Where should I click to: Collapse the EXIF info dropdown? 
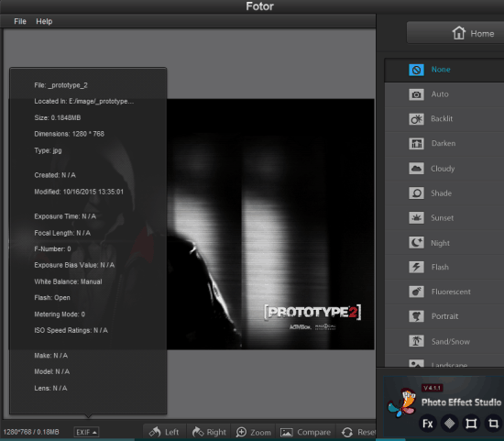[86, 432]
